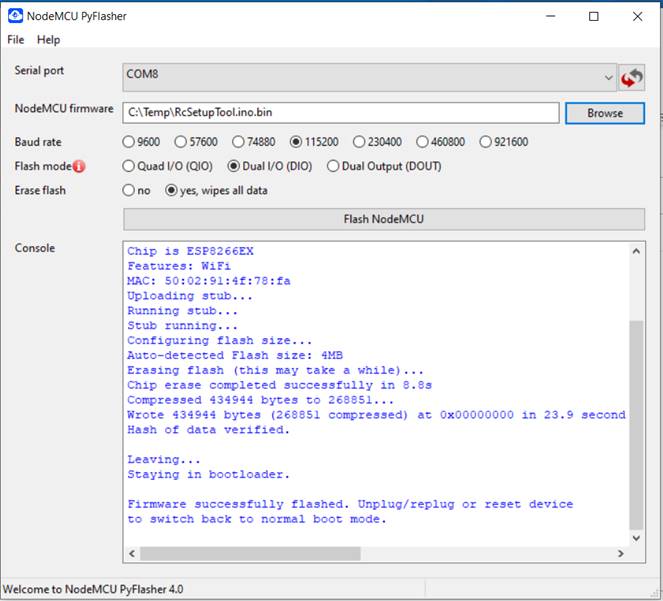Click the reload serial ports icon
Screen dimensions: 663x601
[x=632, y=78]
